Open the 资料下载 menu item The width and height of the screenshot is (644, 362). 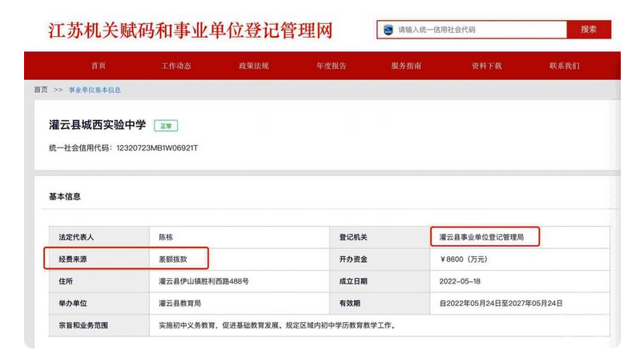pos(487,66)
